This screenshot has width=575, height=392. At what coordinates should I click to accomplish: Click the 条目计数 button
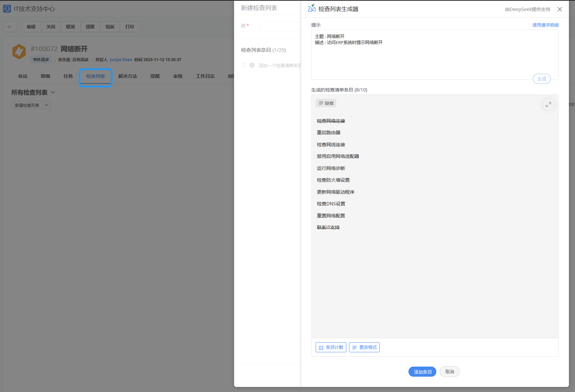click(331, 347)
